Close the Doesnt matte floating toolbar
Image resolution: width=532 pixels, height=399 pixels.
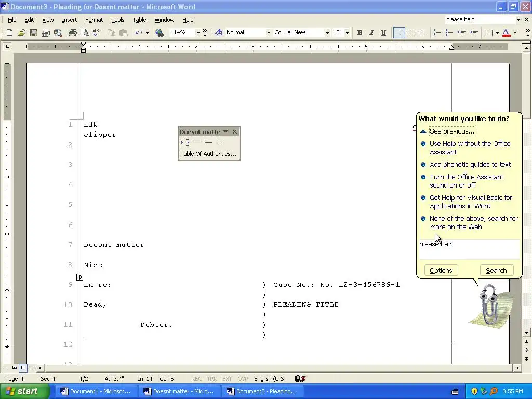[235, 131]
